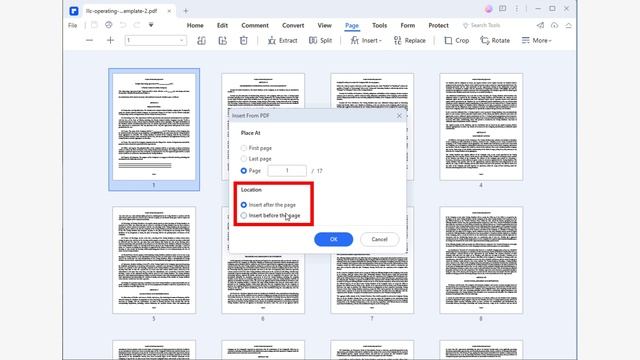Click the feedback chat icon in title bar
This screenshot has width=640, height=360.
[502, 9]
